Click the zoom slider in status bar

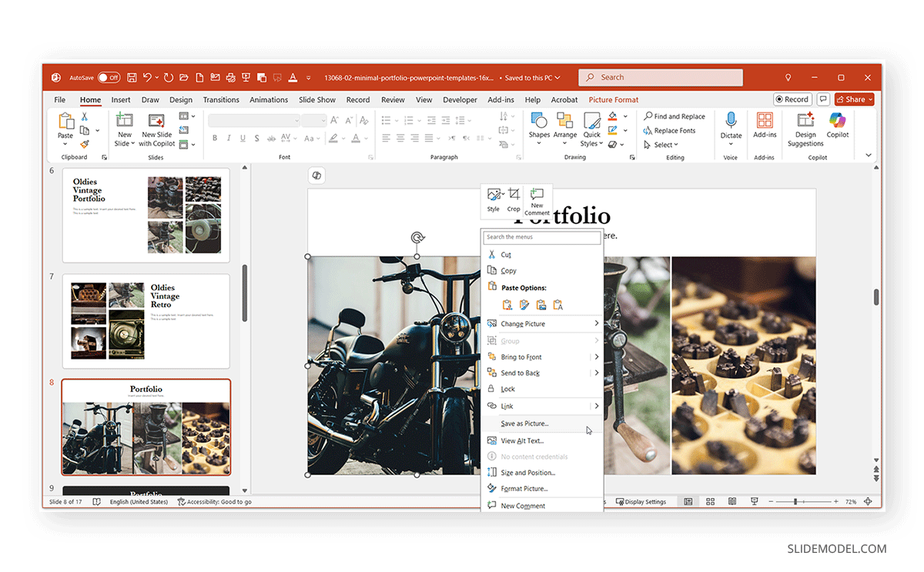(x=795, y=502)
